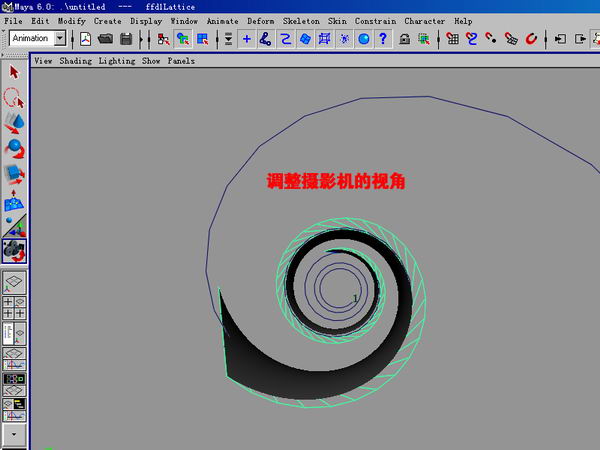Collapse the input/output group separator
This screenshot has height=450, width=600.
tap(546, 39)
